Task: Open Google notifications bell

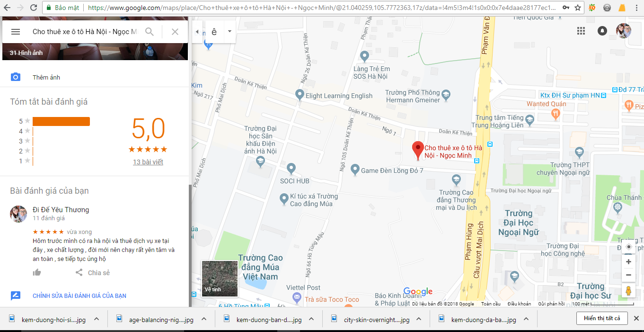Action: point(602,31)
